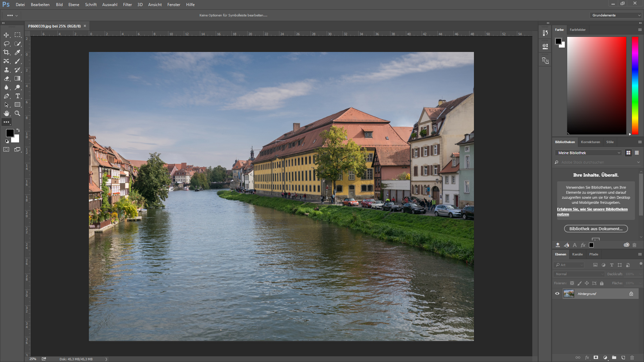This screenshot has height=362, width=644.
Task: Select the Crop tool
Action: [6, 52]
